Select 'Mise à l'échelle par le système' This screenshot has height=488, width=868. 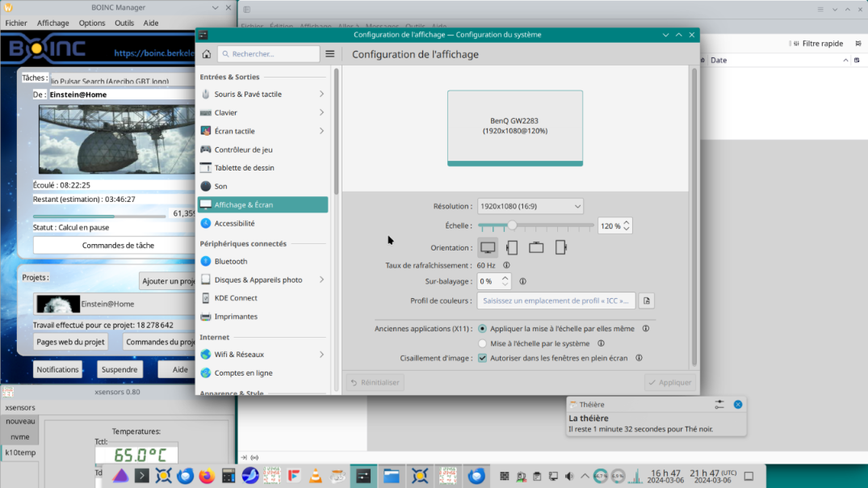pos(483,343)
